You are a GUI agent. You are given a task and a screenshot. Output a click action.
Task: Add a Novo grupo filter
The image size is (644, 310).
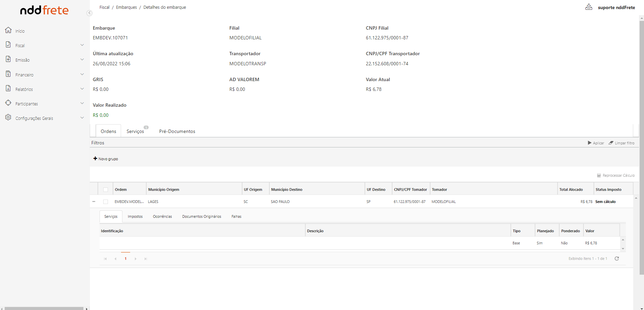106,159
